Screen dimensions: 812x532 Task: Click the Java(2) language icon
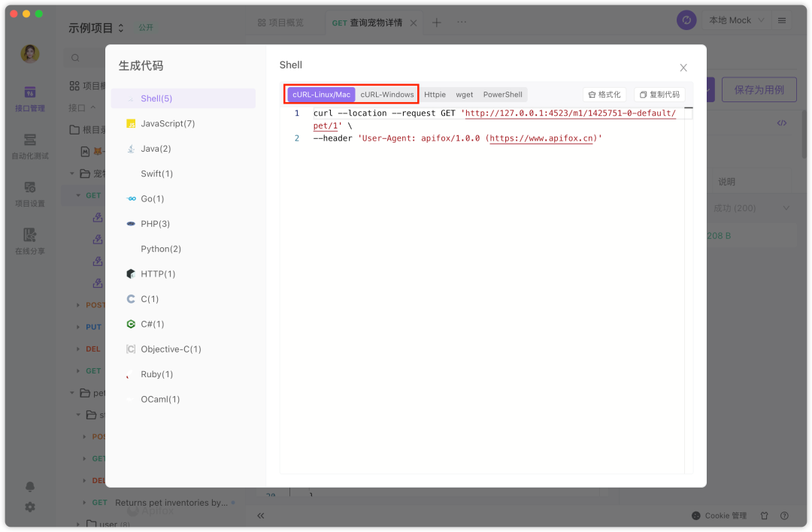coord(131,149)
